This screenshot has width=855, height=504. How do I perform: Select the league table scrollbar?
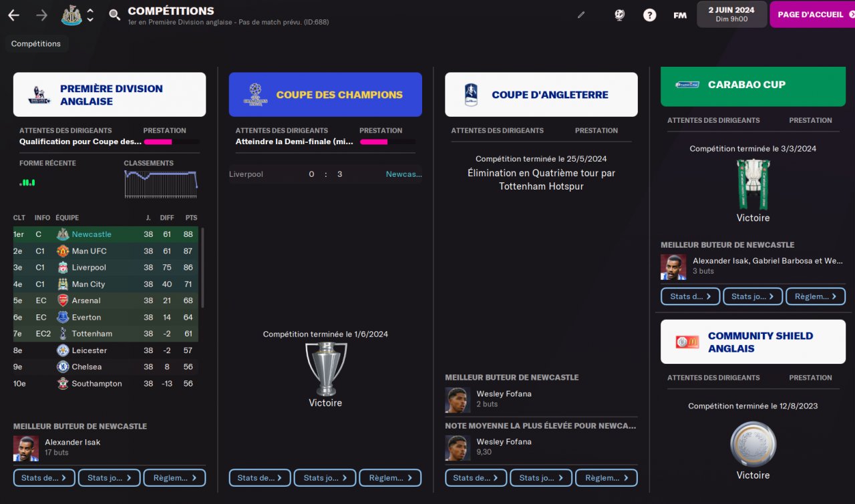coord(202,267)
